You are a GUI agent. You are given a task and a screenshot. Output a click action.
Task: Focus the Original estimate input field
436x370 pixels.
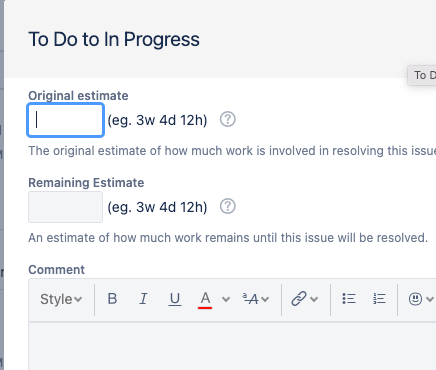coord(65,120)
